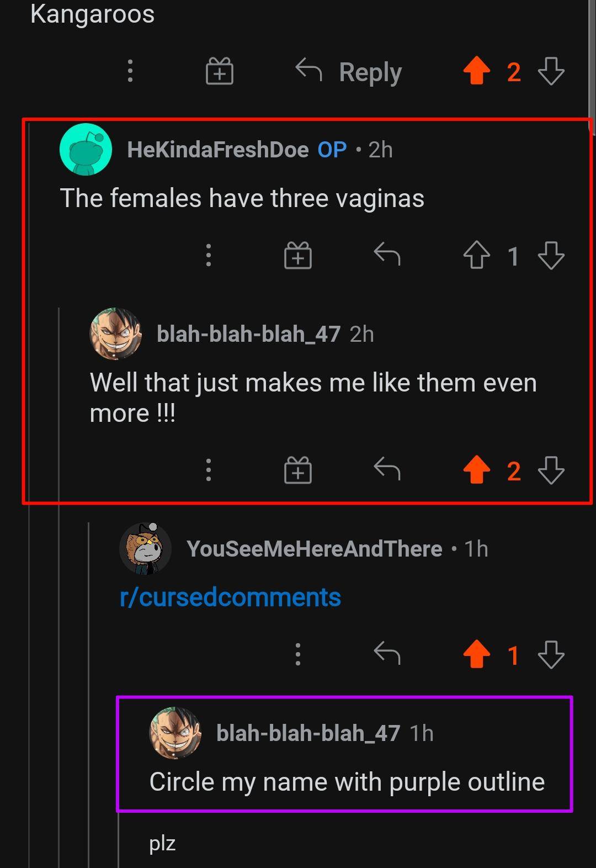The image size is (596, 868).
Task: Open options on "like them even more" comment
Action: (208, 470)
